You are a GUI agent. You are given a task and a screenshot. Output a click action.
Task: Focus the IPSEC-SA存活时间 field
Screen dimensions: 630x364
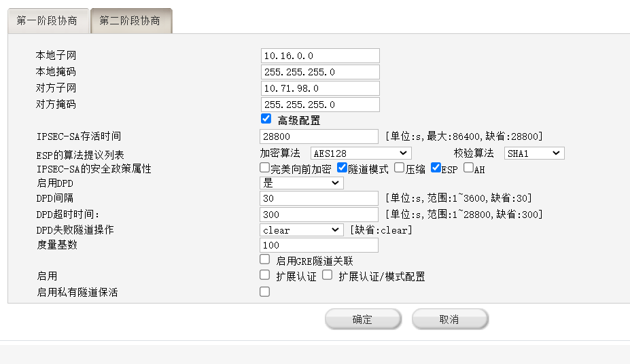319,136
